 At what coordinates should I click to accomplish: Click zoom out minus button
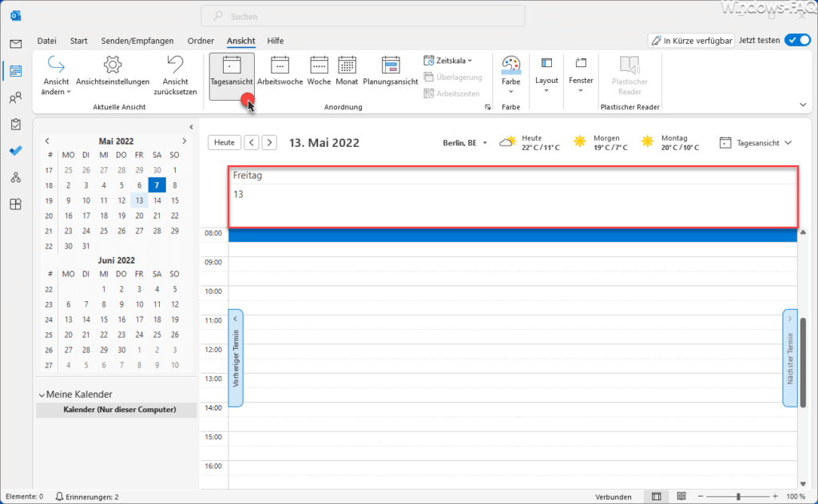(701, 497)
